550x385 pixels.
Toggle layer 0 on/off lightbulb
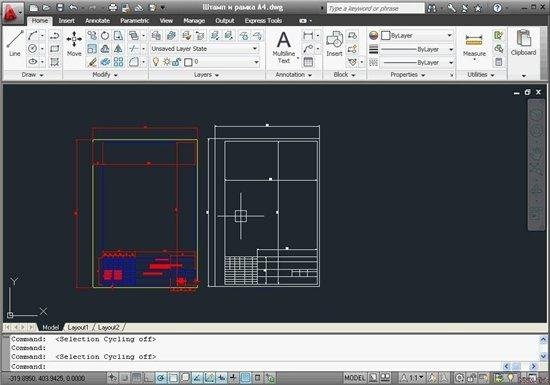[156, 62]
